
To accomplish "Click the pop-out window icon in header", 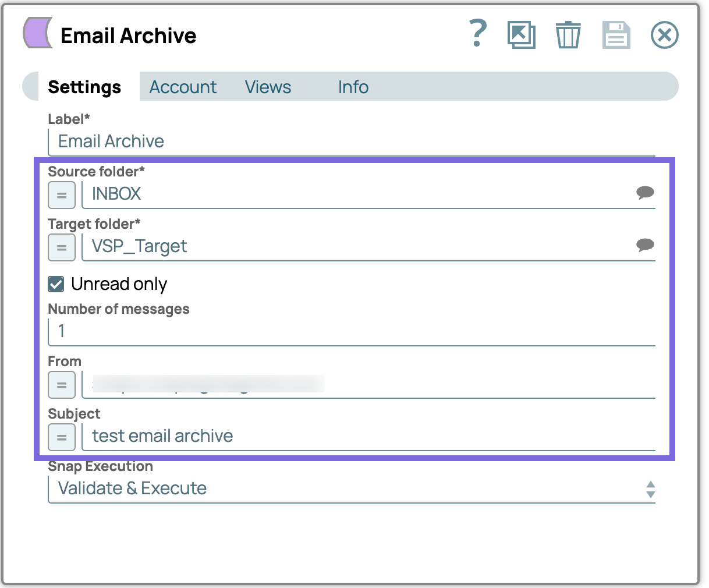I will [x=521, y=35].
